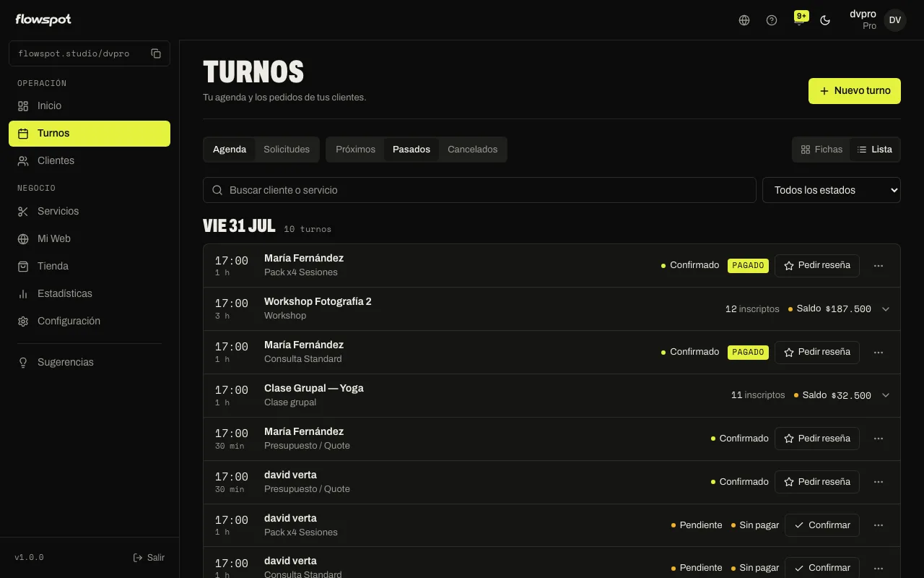Open notifications with the 9+ badge
924x578 pixels.
799,19
